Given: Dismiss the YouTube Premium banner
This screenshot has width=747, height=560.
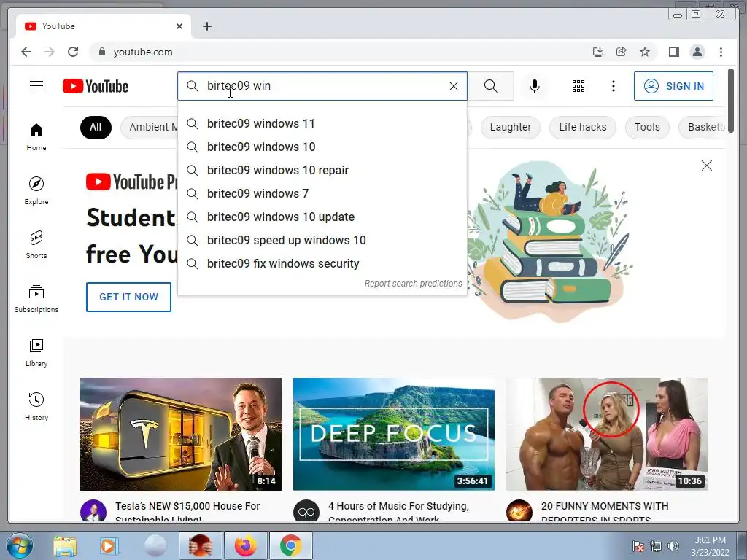Looking at the screenshot, I should pyautogui.click(x=706, y=166).
